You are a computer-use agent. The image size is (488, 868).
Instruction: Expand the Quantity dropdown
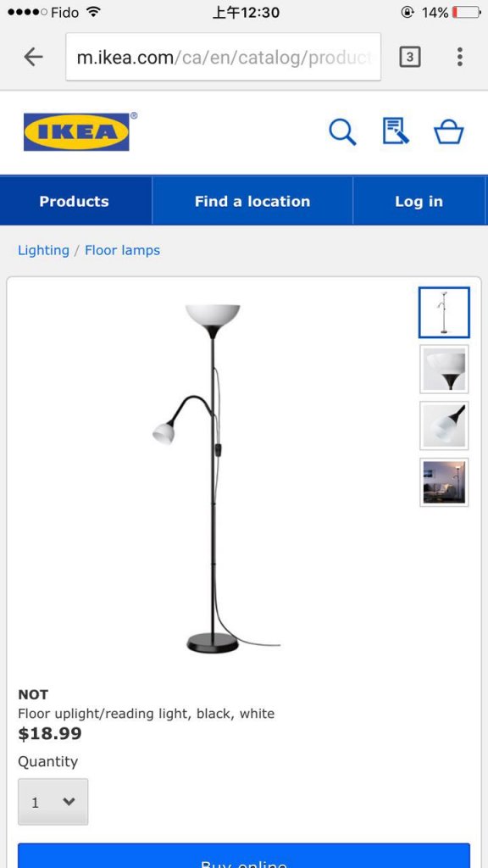coord(53,802)
